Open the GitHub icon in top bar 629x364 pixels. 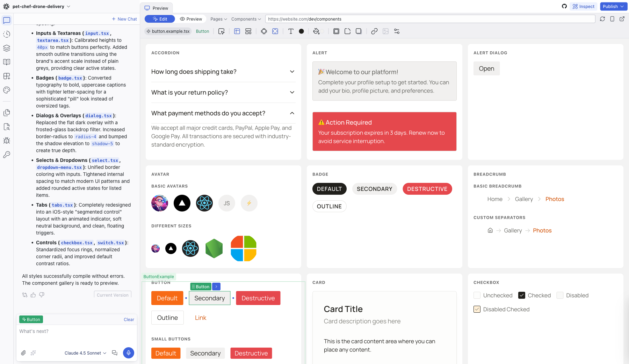click(x=564, y=6)
